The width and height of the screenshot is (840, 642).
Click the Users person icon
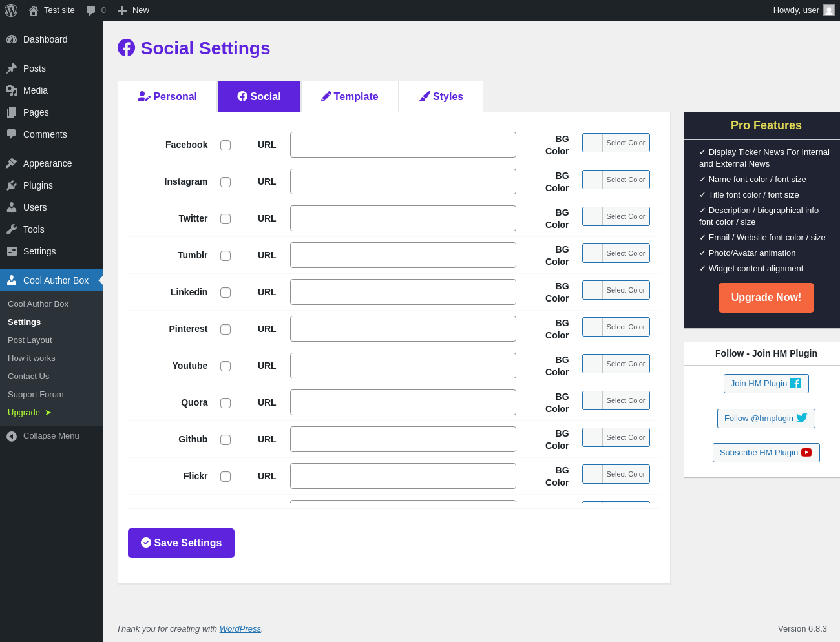point(12,207)
